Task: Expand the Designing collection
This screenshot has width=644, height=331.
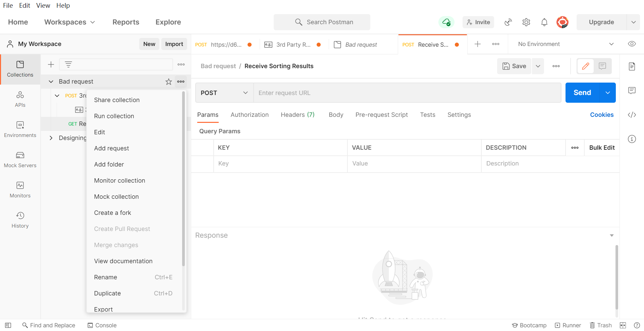Action: pyautogui.click(x=51, y=138)
